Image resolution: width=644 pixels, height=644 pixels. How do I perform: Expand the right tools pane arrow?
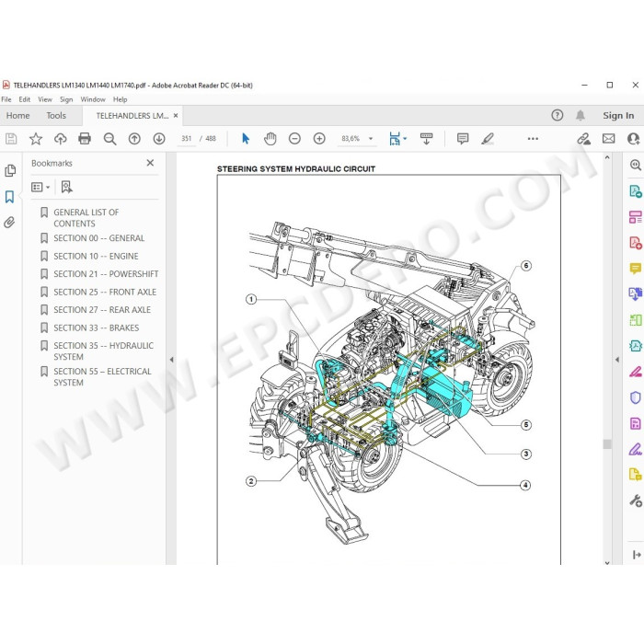[x=617, y=360]
